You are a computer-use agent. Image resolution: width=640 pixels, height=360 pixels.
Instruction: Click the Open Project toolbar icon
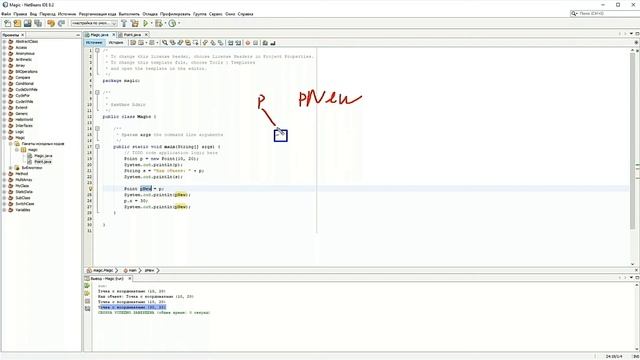pos(28,23)
